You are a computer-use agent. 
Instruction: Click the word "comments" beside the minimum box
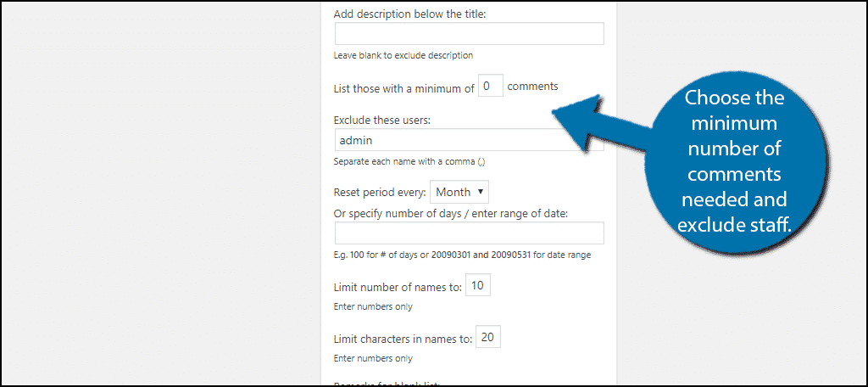pos(532,86)
